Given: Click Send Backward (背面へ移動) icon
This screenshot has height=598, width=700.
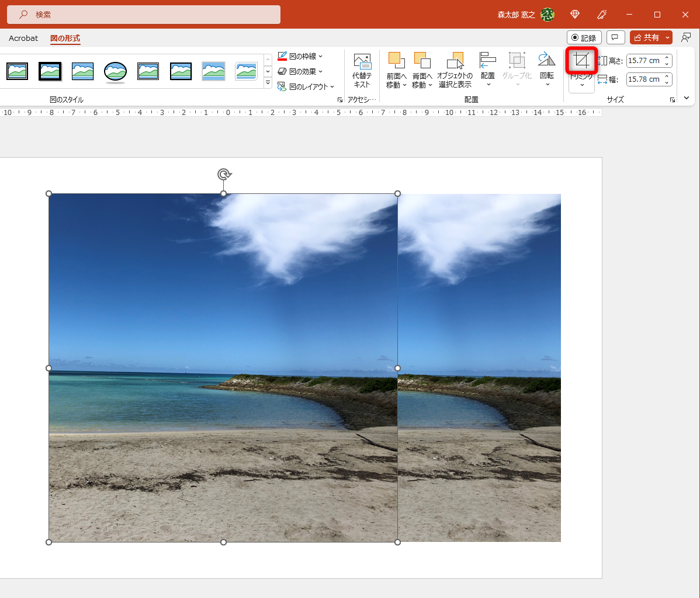Looking at the screenshot, I should pyautogui.click(x=422, y=60).
